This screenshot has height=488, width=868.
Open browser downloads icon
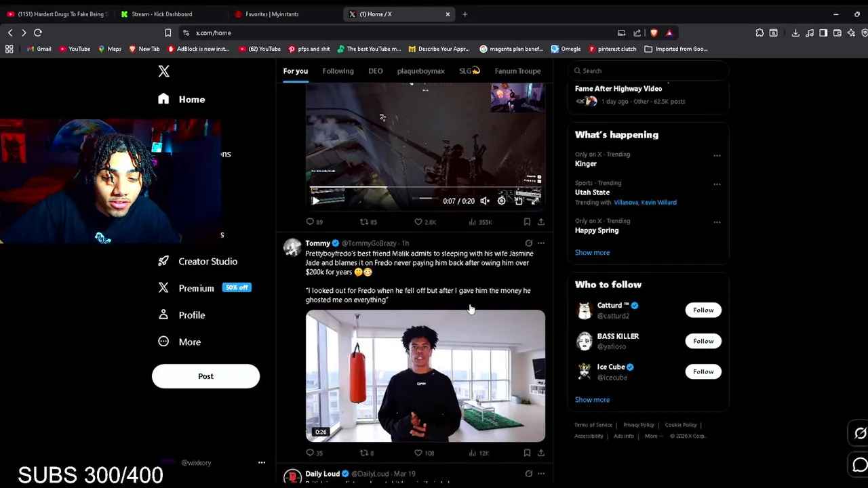795,33
